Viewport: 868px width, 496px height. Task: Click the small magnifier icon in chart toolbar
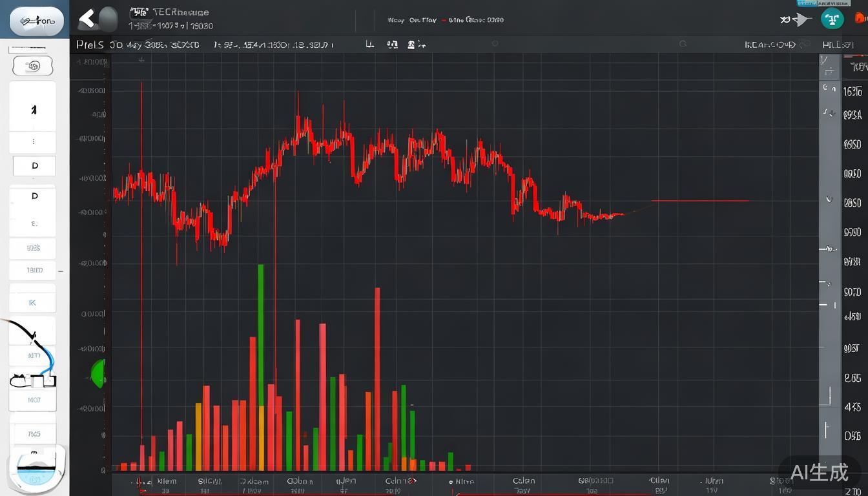point(683,44)
